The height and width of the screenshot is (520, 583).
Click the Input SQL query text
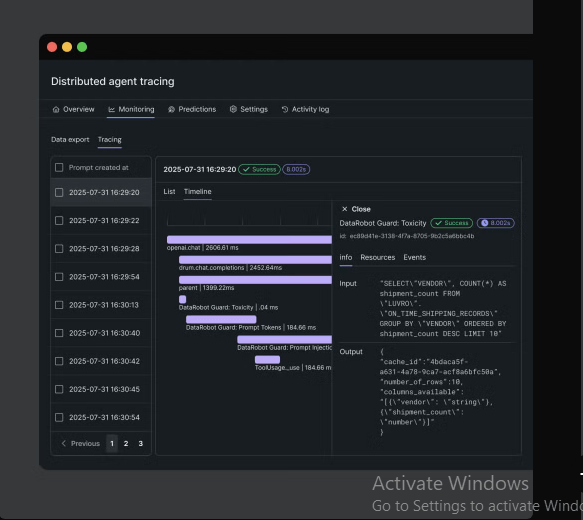(443, 309)
